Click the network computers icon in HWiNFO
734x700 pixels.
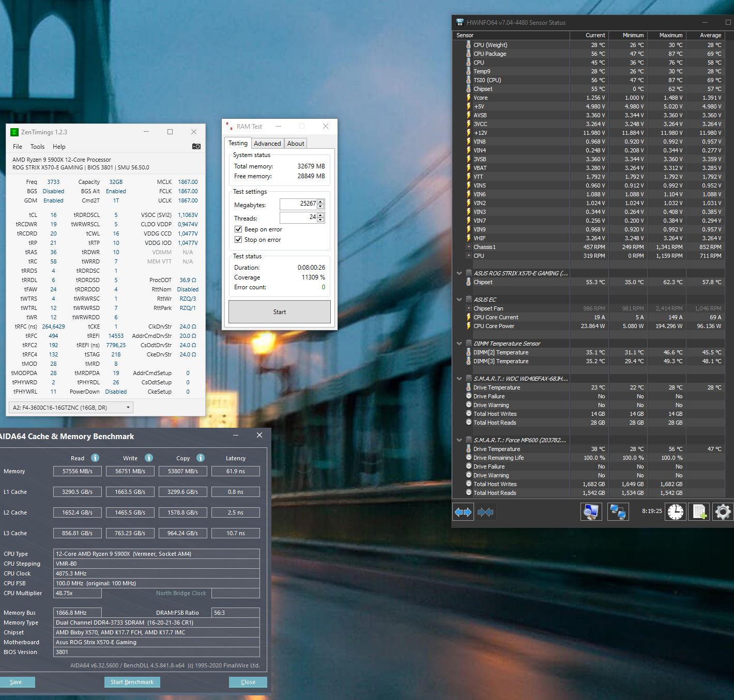tap(618, 511)
